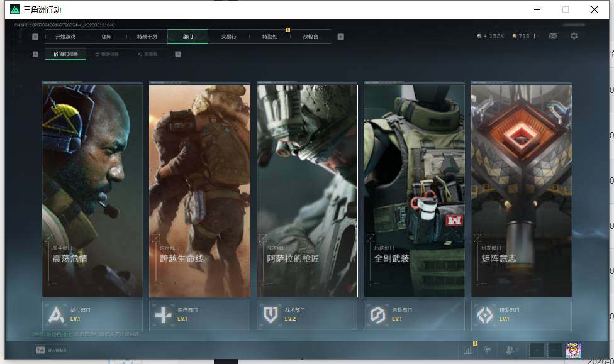
Task: Click the flag icon in bottom bar
Action: (488, 350)
